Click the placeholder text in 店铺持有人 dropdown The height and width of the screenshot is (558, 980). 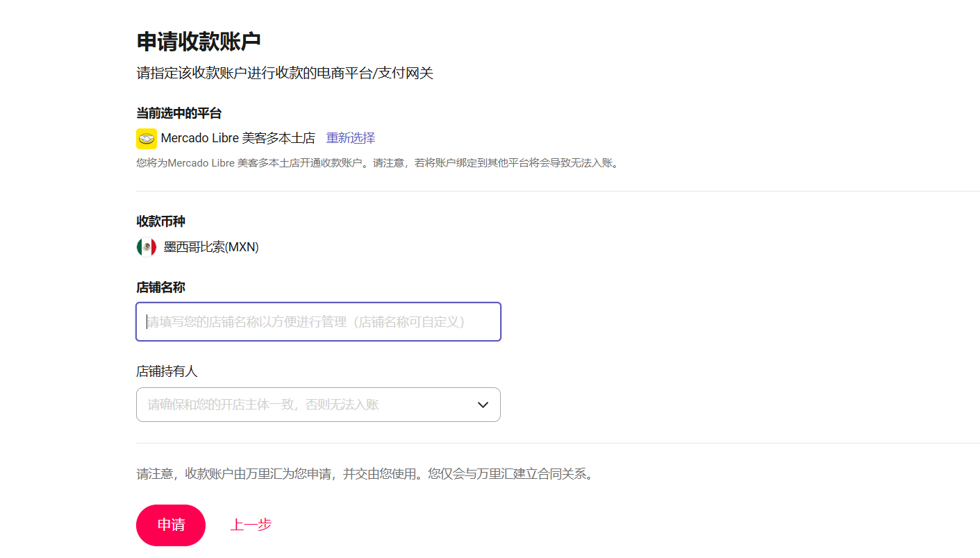tap(263, 405)
